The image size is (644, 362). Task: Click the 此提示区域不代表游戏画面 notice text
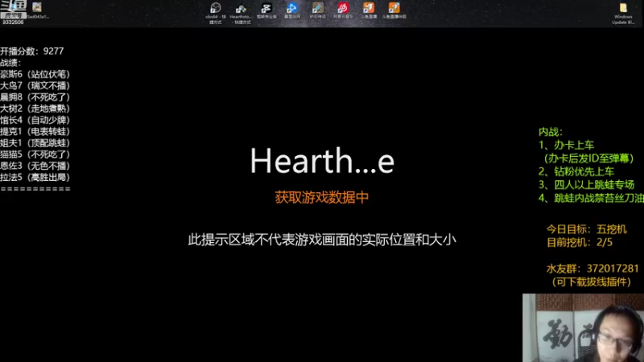coord(322,240)
